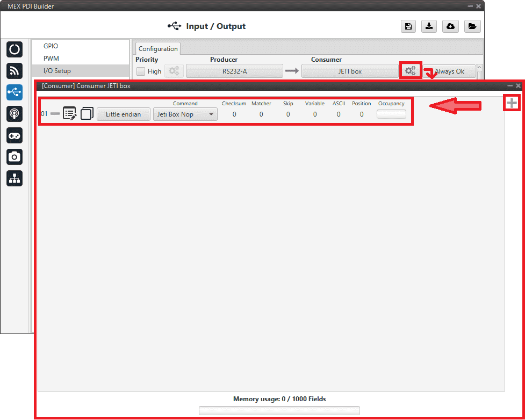Duplicate message 01 with the copy icon
This screenshot has width=525, height=420.
87,113
